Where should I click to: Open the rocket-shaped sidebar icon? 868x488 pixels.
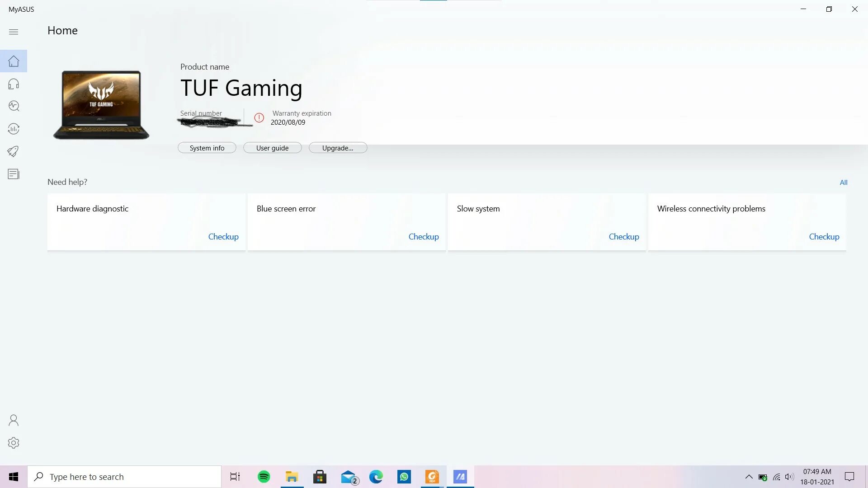coord(14,151)
